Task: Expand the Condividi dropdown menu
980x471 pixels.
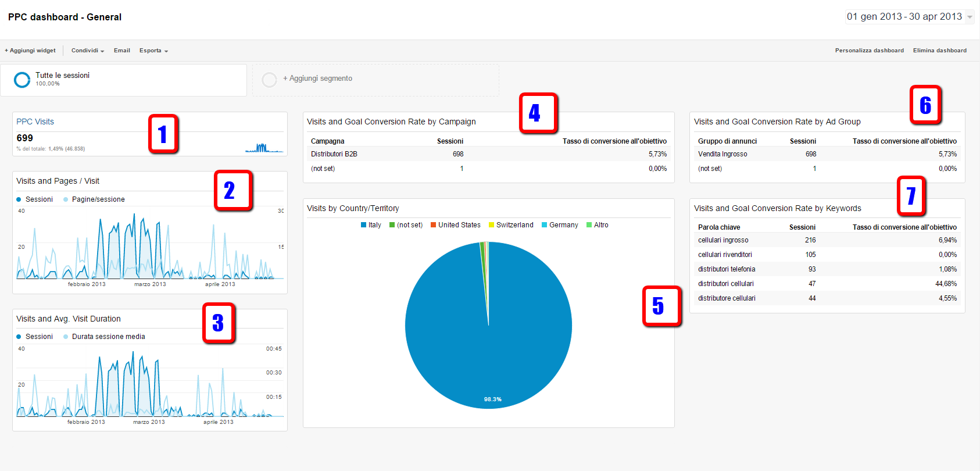Action: (87, 51)
